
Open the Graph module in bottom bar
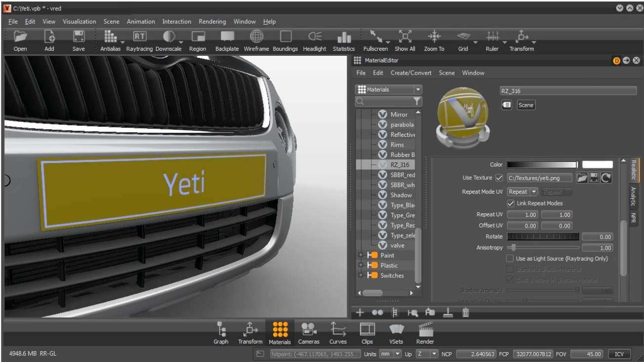pos(221,329)
